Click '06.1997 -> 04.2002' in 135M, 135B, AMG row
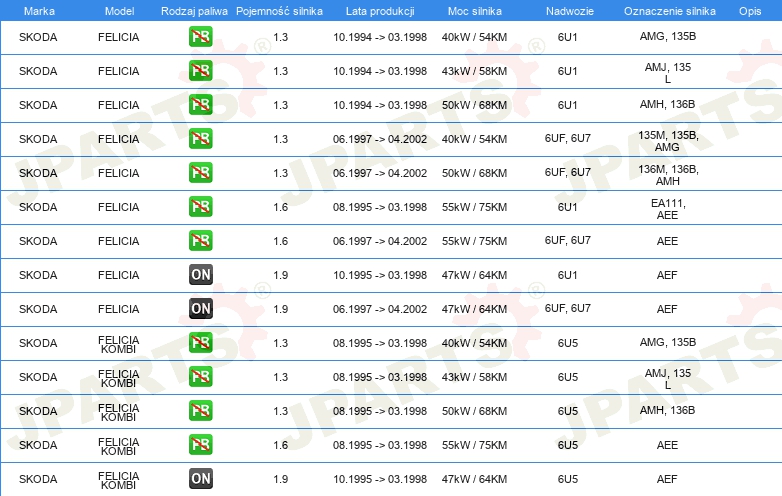The height and width of the screenshot is (496, 782). [x=380, y=139]
